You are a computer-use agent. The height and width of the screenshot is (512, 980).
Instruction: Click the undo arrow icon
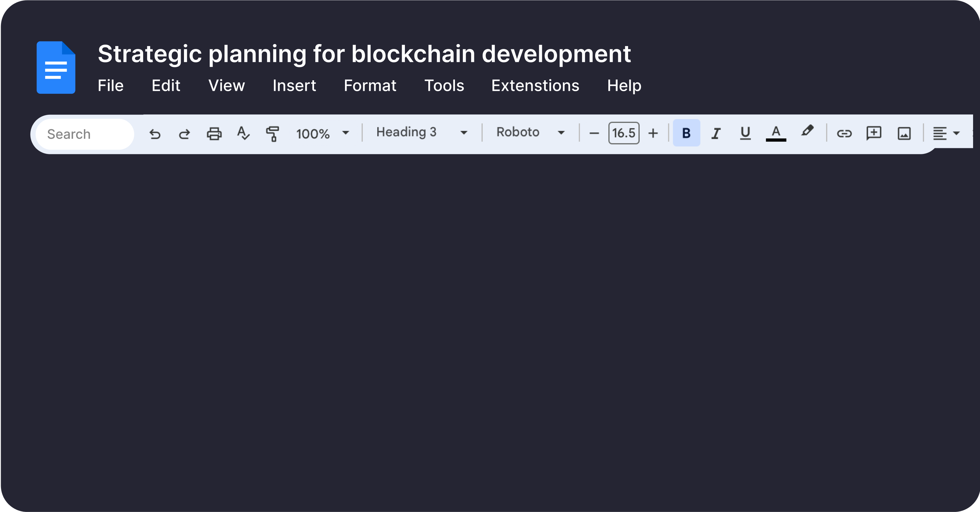155,134
